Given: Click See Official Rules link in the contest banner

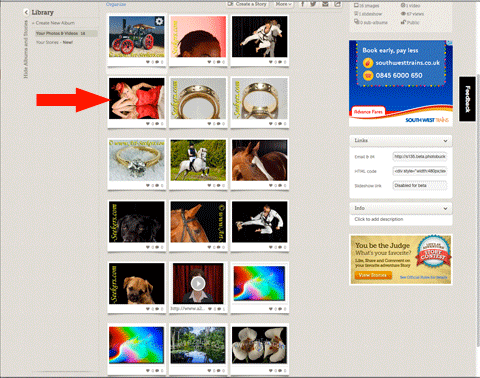Looking at the screenshot, I should (x=423, y=277).
